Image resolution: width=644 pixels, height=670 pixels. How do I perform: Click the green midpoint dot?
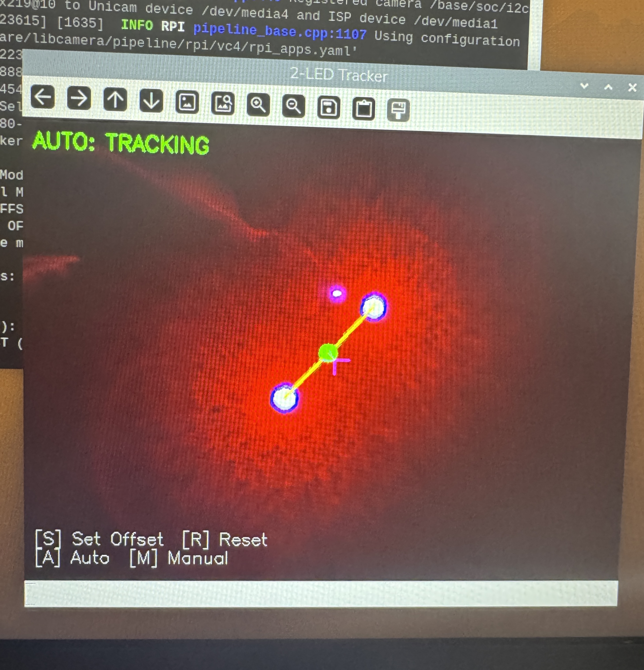tap(328, 352)
